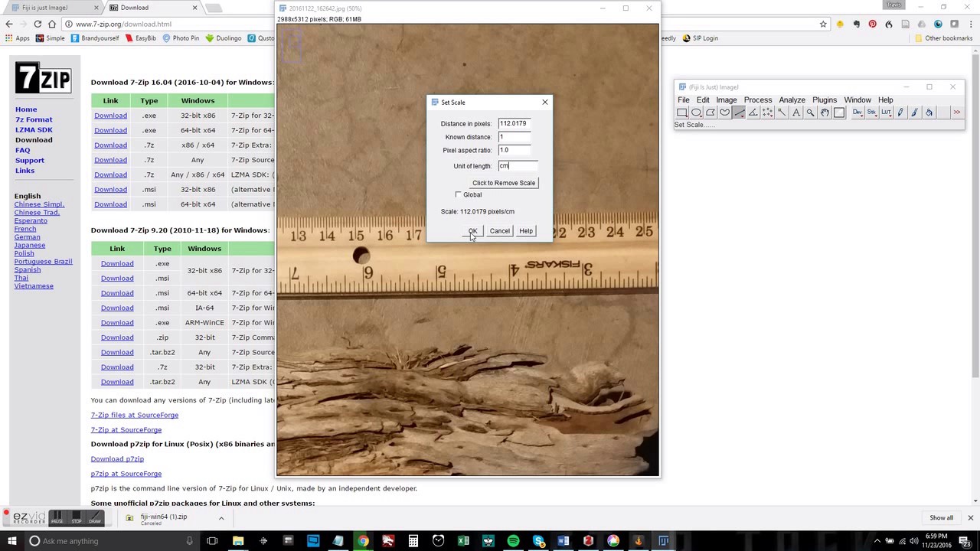Open the Windows Start menu
This screenshot has height=551, width=980.
pyautogui.click(x=11, y=541)
